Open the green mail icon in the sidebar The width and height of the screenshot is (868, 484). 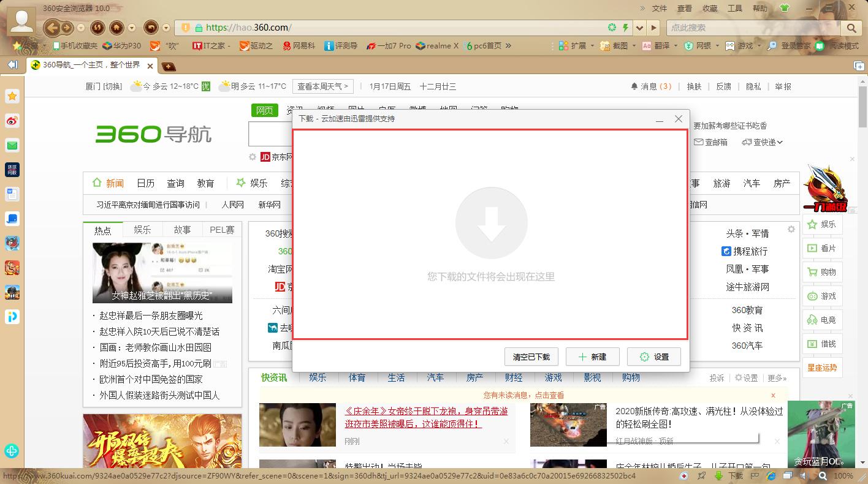tap(12, 145)
